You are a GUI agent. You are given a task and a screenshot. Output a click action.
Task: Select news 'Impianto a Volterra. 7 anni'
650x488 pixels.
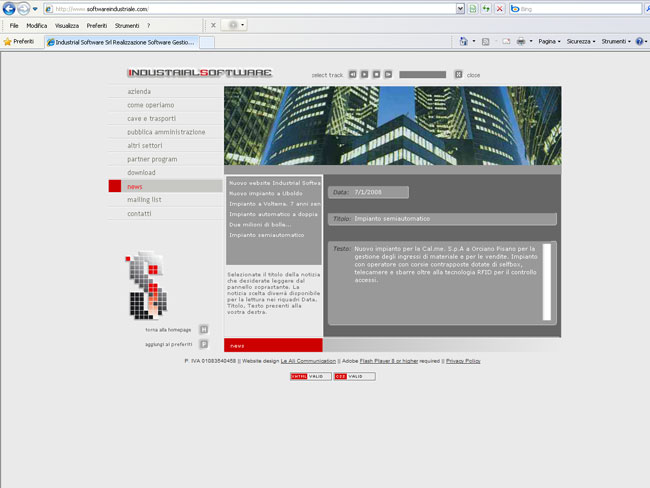274,204
